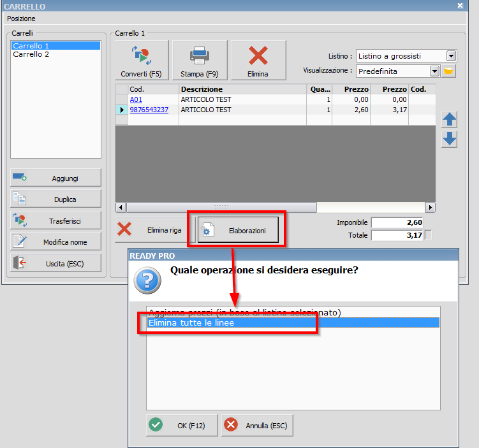Select Carrello 1 in the cart list
This screenshot has height=448, width=479.
pyautogui.click(x=56, y=46)
